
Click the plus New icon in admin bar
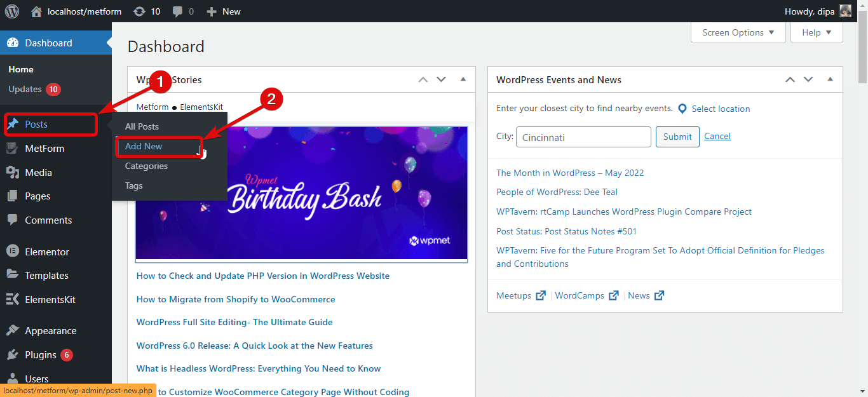[212, 11]
